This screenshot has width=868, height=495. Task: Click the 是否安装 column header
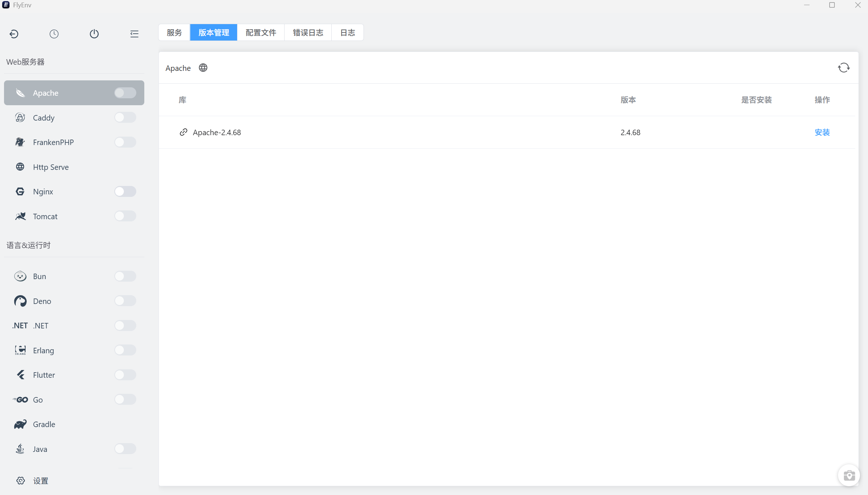tap(757, 100)
